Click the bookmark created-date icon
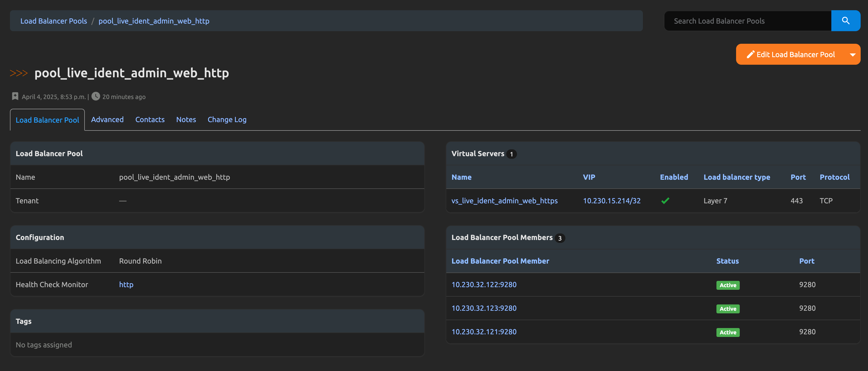This screenshot has width=868, height=371. [x=15, y=96]
